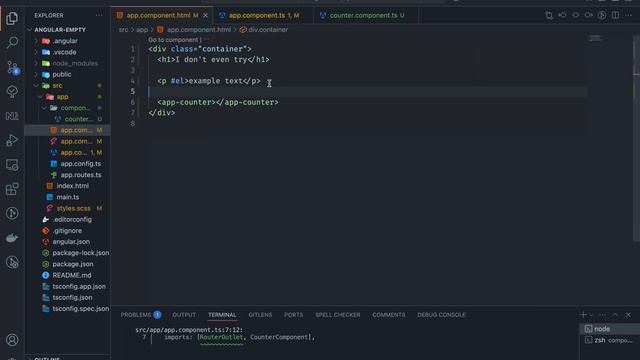This screenshot has width=640, height=360.
Task: Click the 'Go to component' code lens link
Action: [x=173, y=40]
